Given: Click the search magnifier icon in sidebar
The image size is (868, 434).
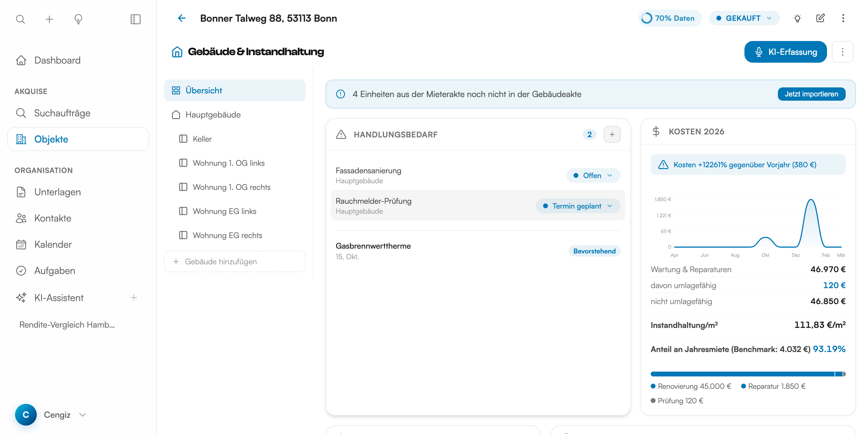Looking at the screenshot, I should coord(20,19).
